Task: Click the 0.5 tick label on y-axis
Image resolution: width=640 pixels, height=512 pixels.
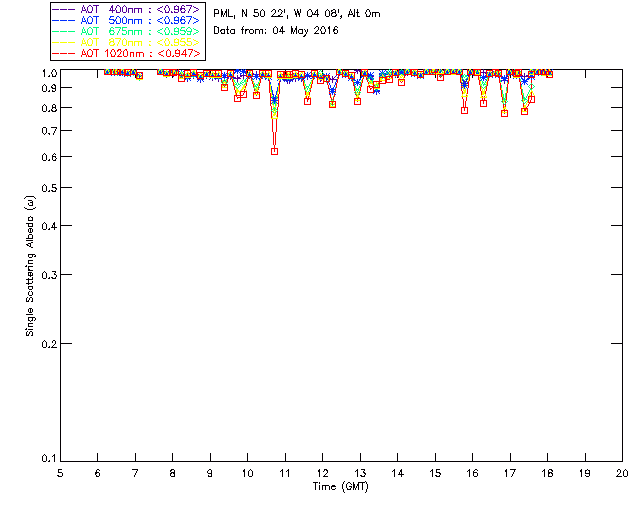Action: click(49, 188)
